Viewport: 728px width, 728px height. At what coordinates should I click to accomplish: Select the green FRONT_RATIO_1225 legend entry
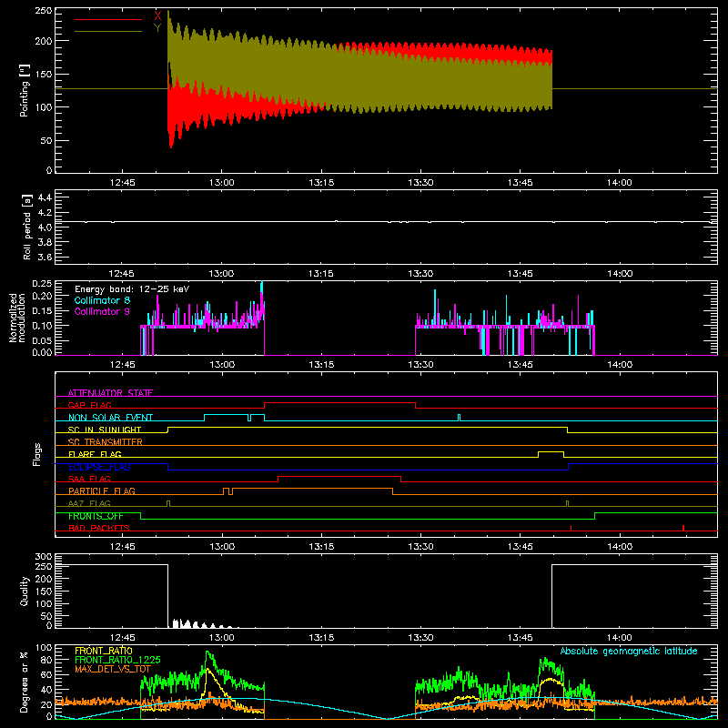117,660
